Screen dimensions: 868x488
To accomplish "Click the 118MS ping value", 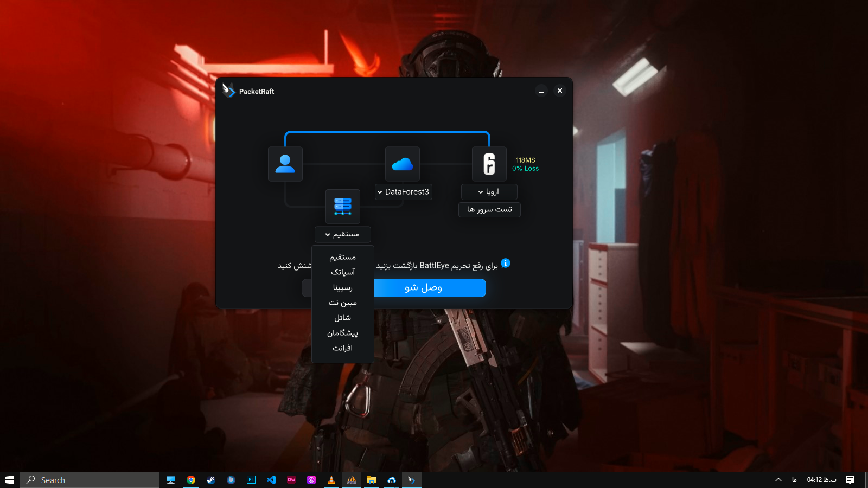I will tap(525, 160).
